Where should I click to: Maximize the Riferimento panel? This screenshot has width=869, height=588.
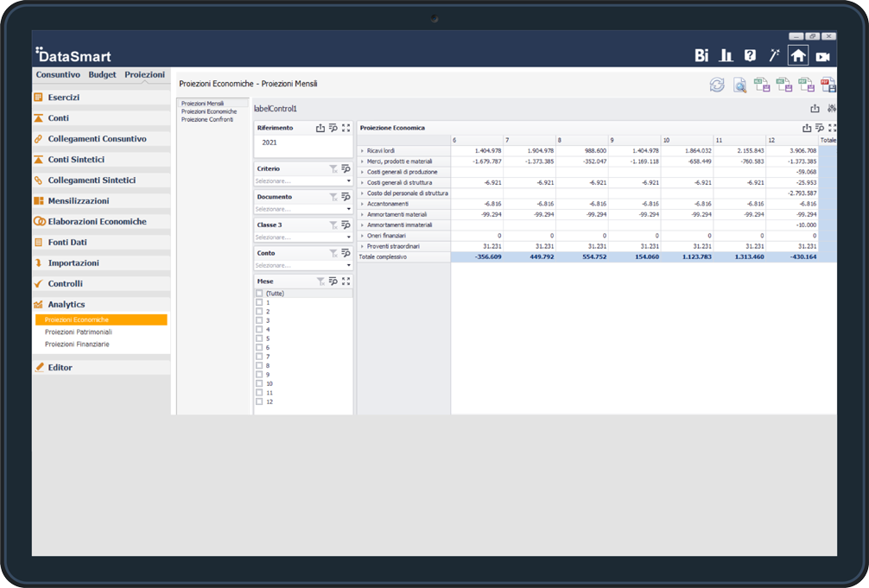346,128
